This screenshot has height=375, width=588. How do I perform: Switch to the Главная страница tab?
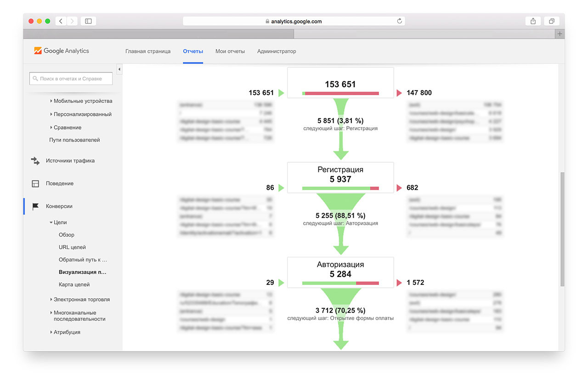(x=148, y=51)
